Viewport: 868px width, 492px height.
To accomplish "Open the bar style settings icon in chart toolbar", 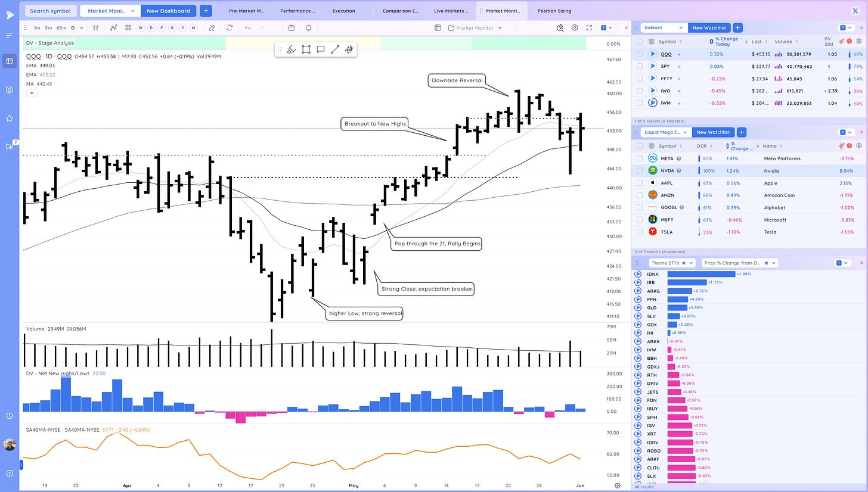I will 96,27.
